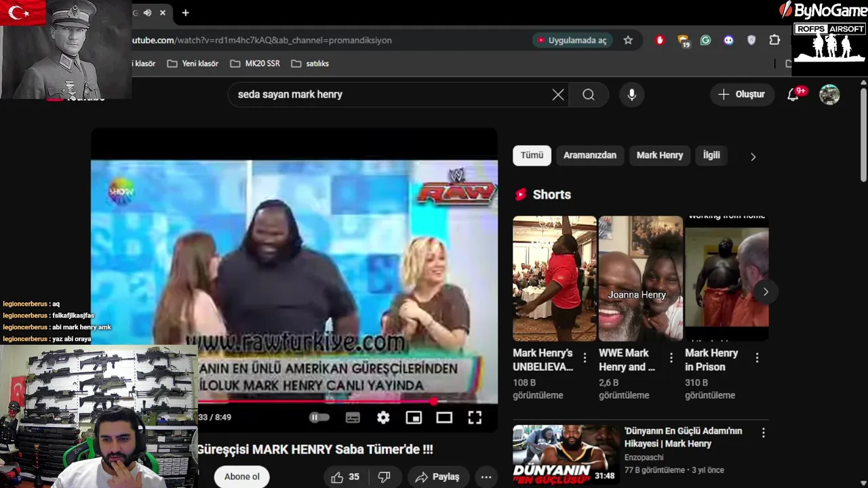868x488 pixels.
Task: Like the video with thumbs up
Action: click(x=337, y=477)
